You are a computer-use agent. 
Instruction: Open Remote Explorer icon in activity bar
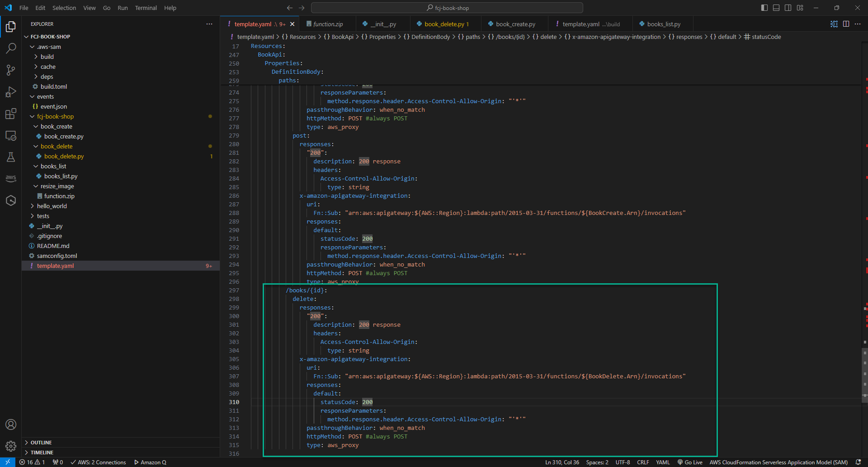[x=11, y=135]
